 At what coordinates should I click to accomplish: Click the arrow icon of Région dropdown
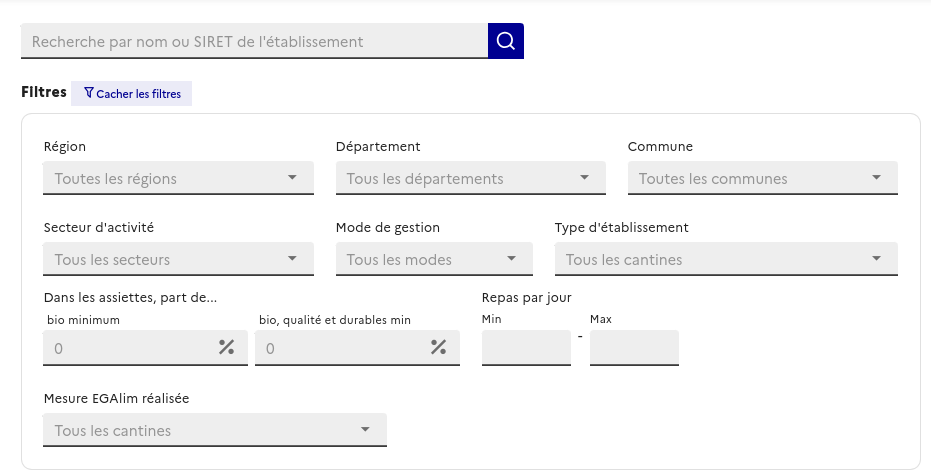click(292, 178)
